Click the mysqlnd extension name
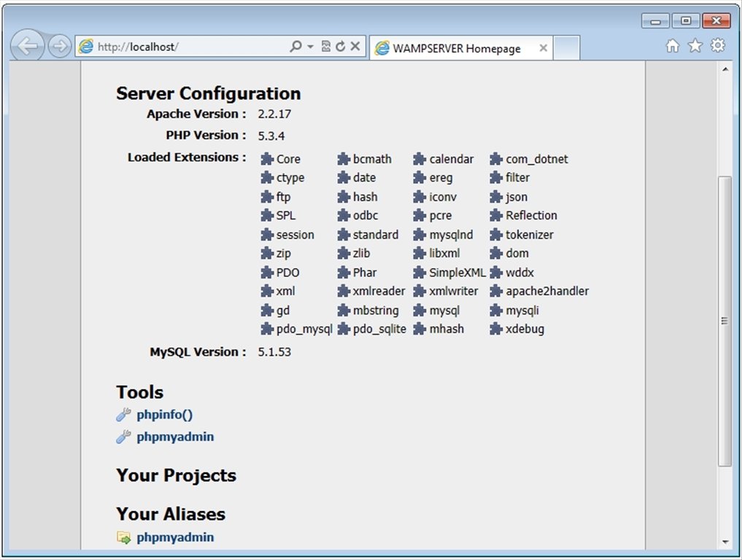 tap(451, 235)
